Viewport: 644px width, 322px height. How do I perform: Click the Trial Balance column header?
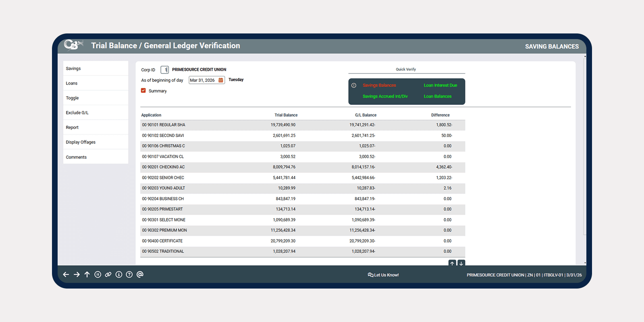286,115
